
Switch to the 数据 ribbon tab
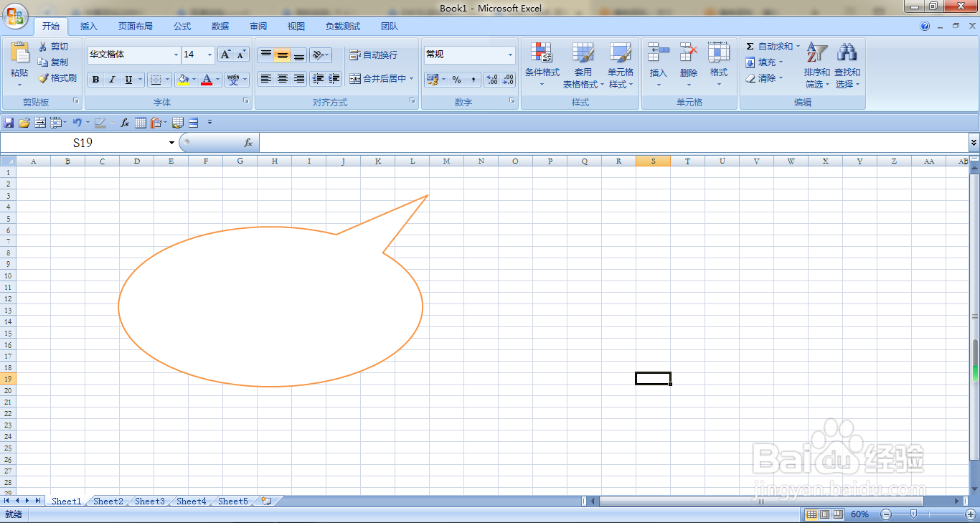point(220,27)
